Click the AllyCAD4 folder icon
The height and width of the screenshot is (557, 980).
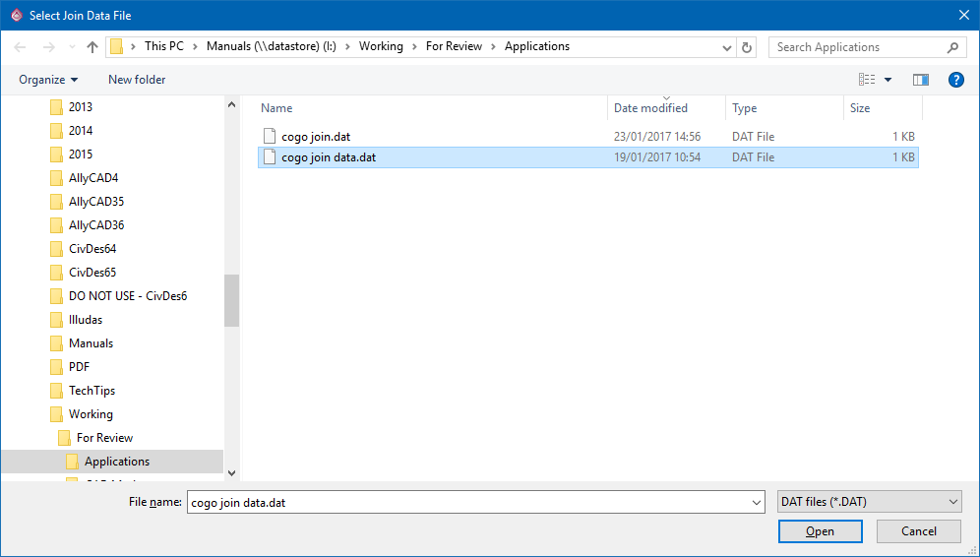click(56, 178)
